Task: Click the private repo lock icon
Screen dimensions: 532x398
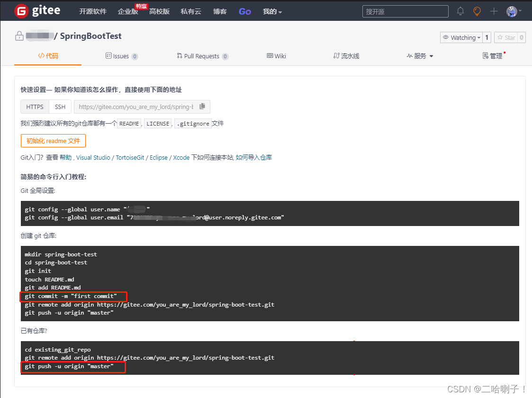Action: coord(19,36)
